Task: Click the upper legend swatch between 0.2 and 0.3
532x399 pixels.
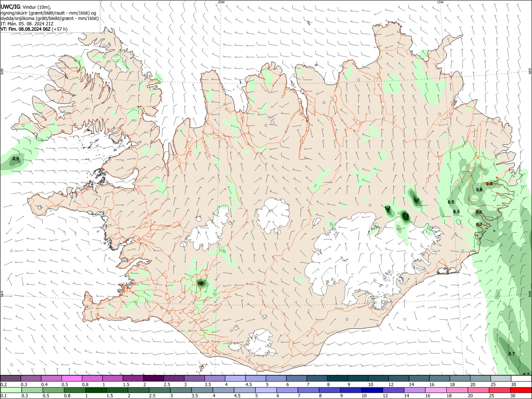Action: pos(10,378)
